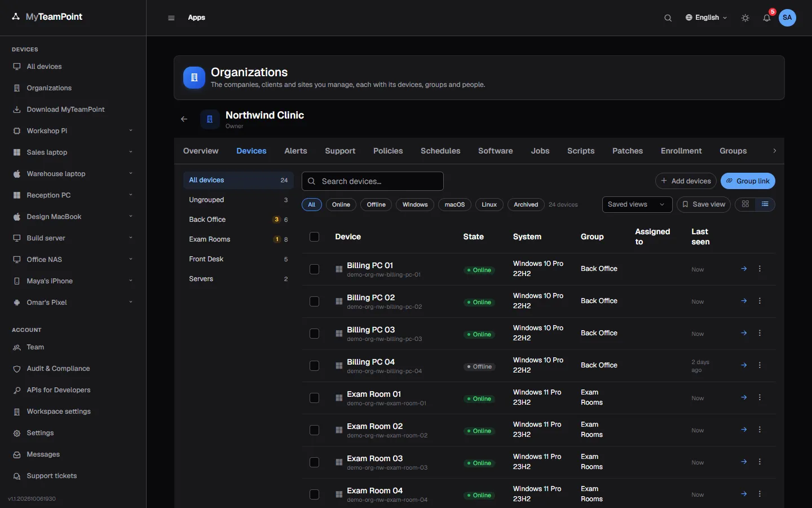812x508 pixels.
Task: Click the MyTeamPoint logo icon
Action: click(16, 17)
